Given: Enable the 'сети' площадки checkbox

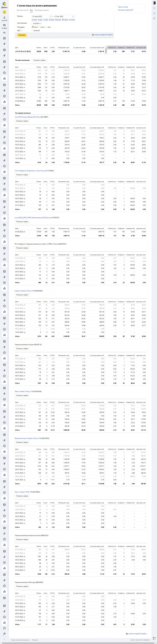Looking at the screenshot, I should (46, 27).
